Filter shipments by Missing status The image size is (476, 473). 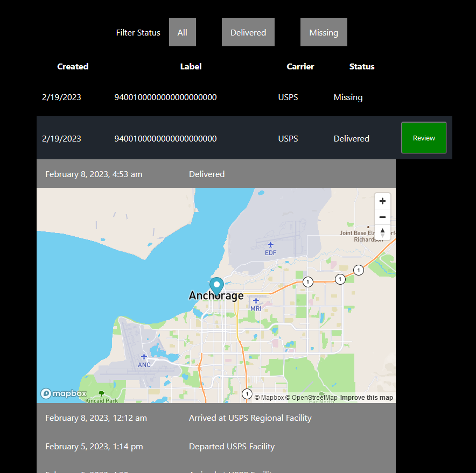coord(324,32)
